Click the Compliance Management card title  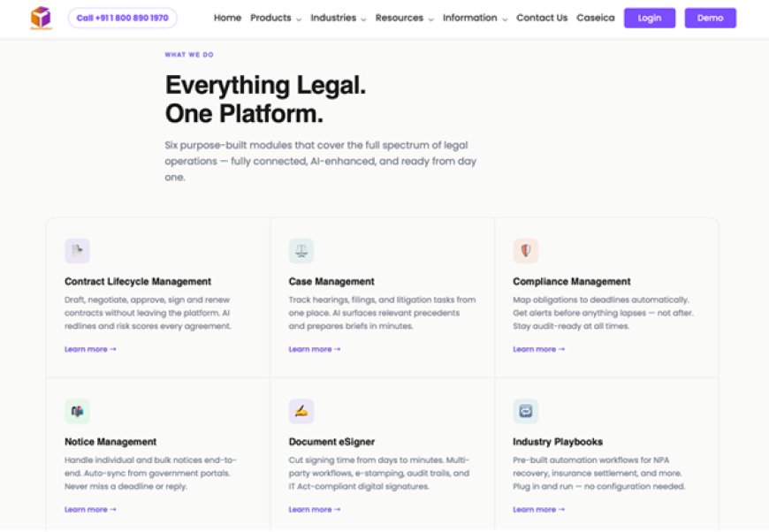(572, 281)
